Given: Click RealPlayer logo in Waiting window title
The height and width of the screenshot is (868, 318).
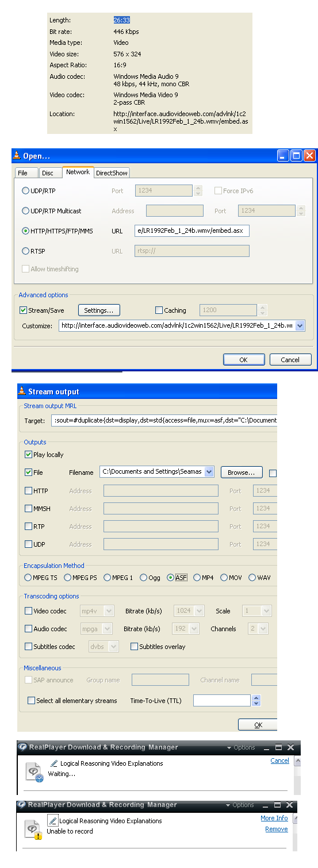Looking at the screenshot, I should (x=22, y=747).
